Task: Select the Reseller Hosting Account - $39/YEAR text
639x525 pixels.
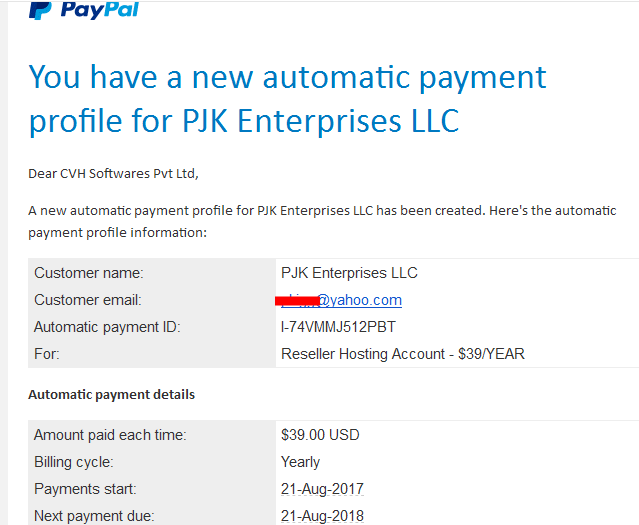Action: coord(403,354)
